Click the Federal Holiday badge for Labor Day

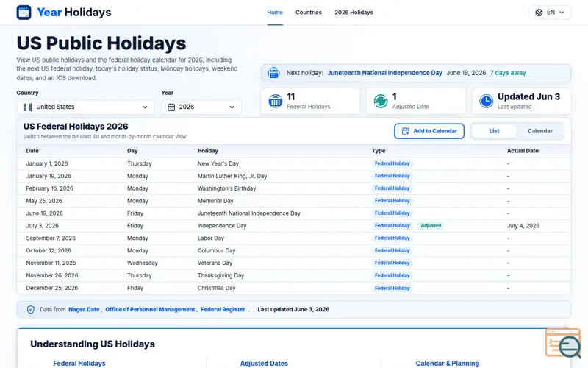[392, 238]
